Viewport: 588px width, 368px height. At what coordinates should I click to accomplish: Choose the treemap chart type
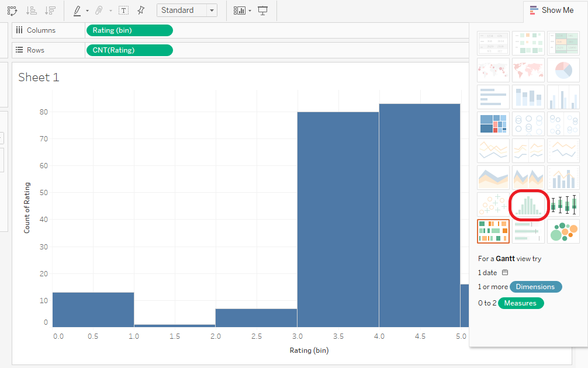493,123
